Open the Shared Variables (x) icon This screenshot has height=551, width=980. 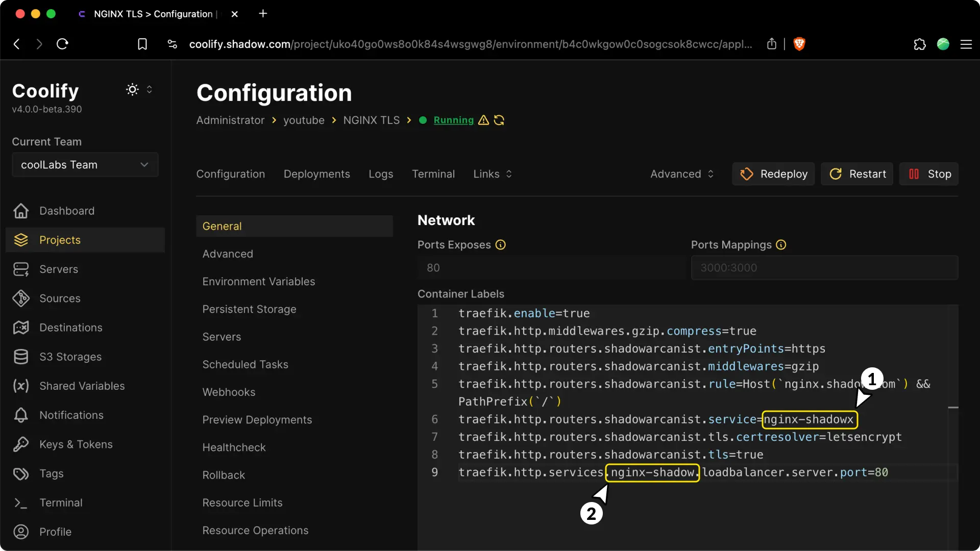point(21,386)
